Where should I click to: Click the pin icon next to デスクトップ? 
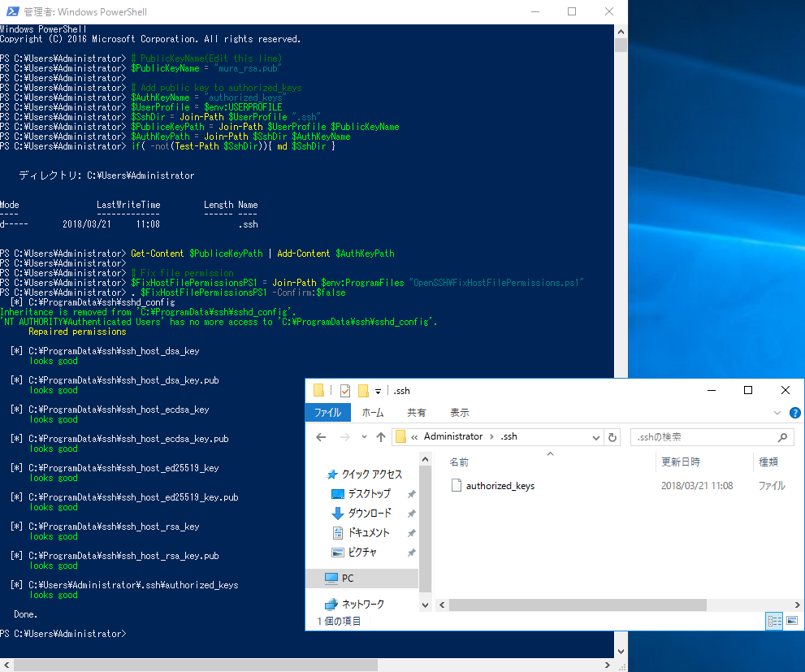(x=411, y=494)
